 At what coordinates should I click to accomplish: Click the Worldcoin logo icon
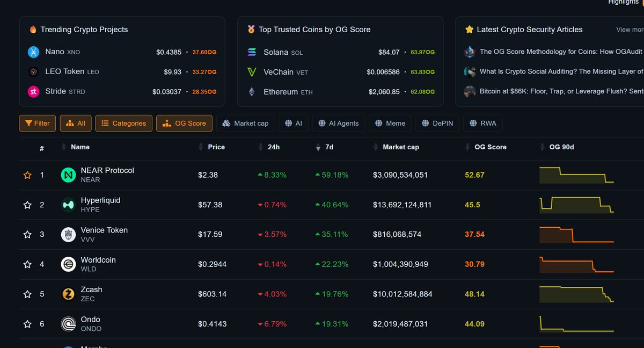68,264
